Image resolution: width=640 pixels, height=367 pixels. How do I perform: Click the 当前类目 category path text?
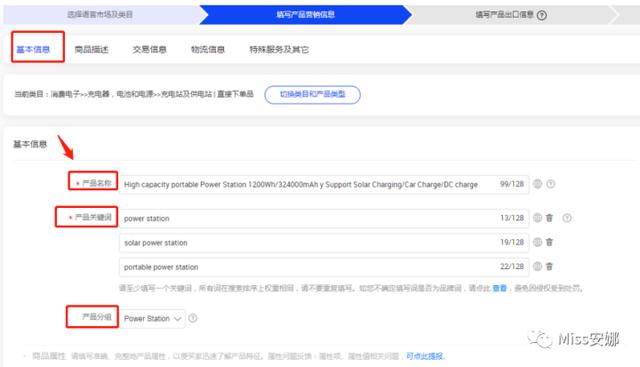point(133,94)
